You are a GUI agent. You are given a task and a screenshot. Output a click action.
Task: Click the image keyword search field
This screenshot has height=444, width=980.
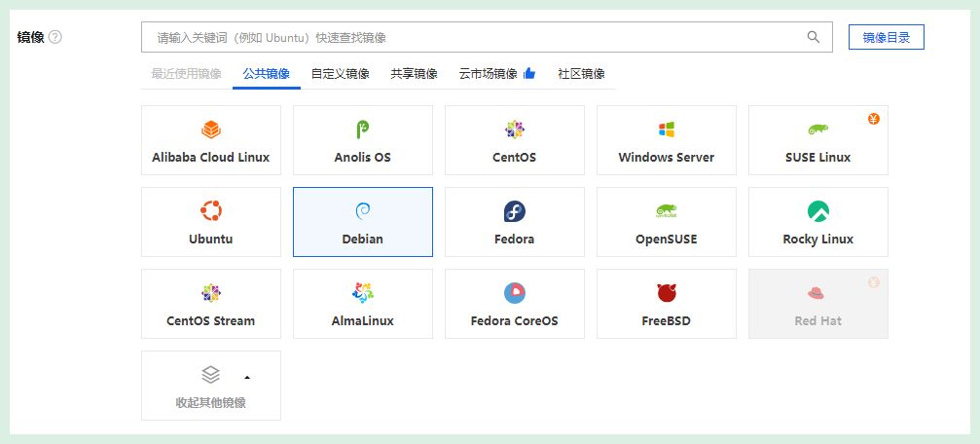(x=487, y=37)
